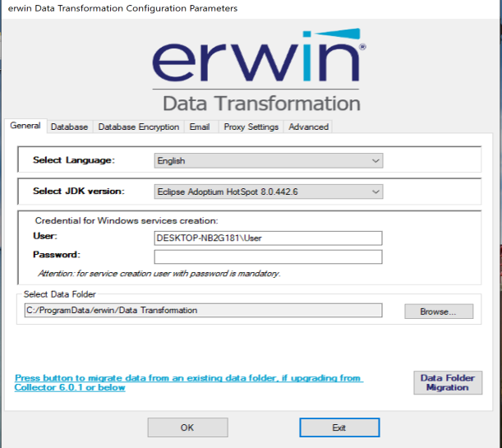Click the window title text
The height and width of the screenshot is (448, 502).
coord(122,8)
